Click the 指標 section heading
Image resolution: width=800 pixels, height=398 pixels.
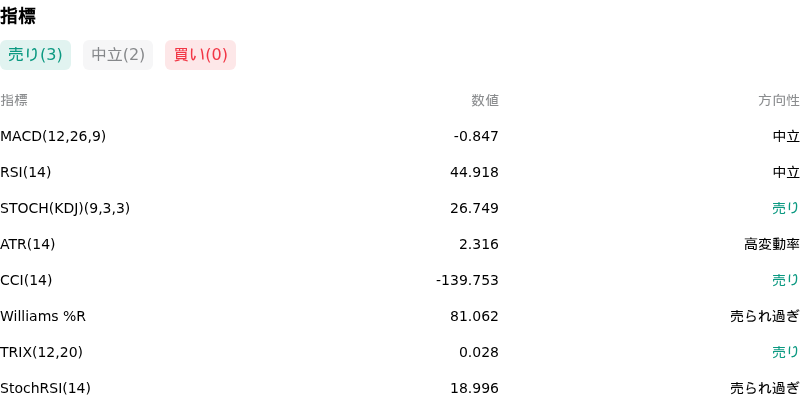pos(18,16)
